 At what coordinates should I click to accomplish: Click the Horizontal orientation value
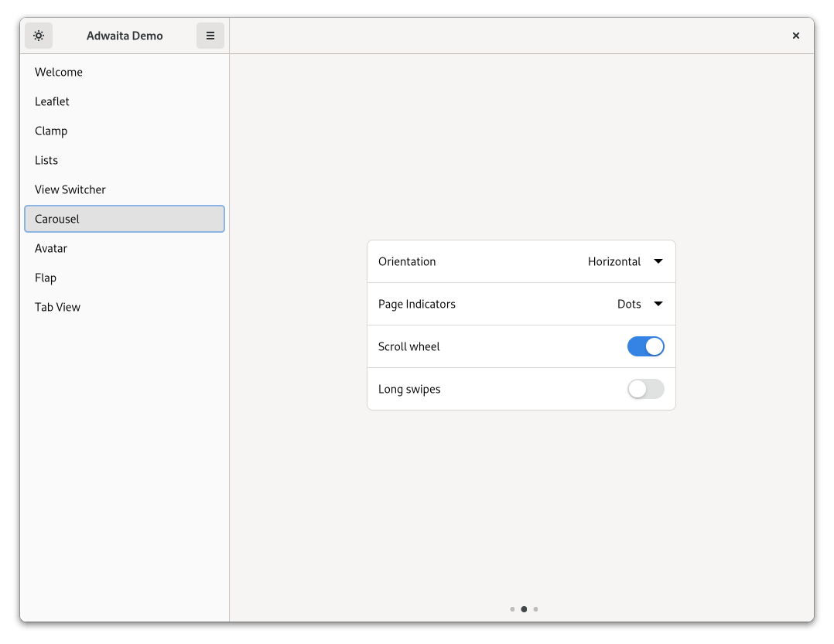click(614, 261)
